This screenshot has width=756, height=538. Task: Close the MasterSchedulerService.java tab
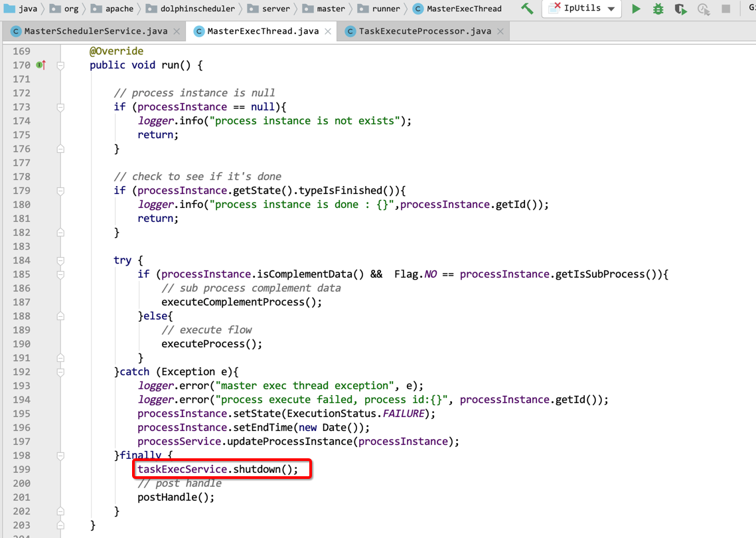177,31
